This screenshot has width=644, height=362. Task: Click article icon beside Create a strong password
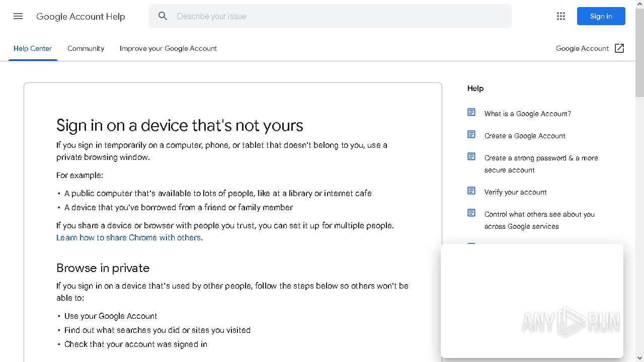471,157
